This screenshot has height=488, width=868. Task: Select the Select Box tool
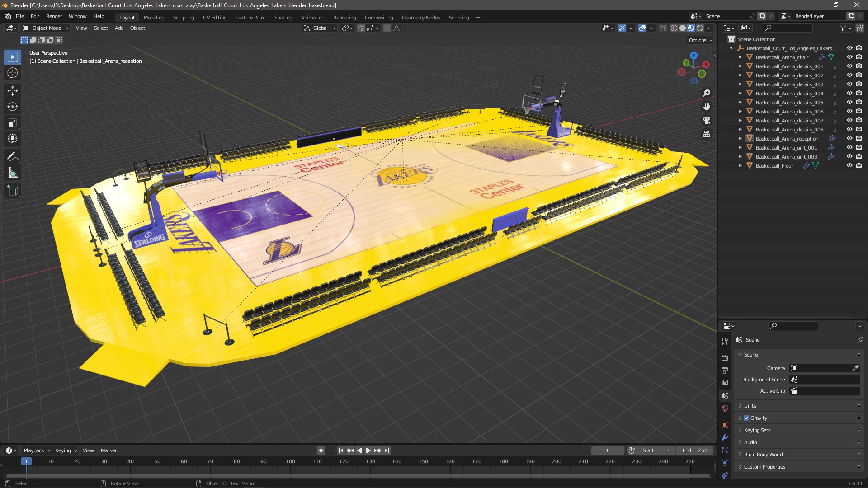(13, 57)
